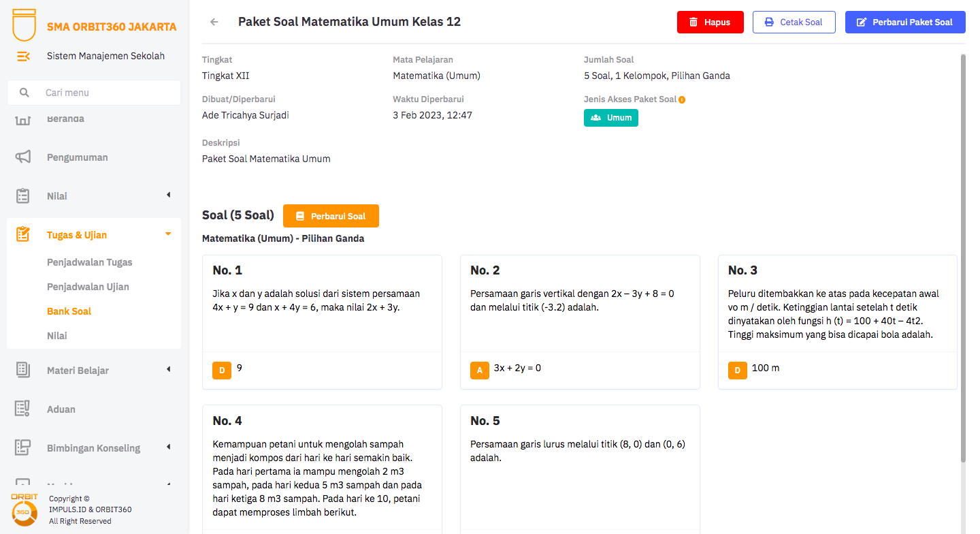Collapse the Tugas & Ujian menu
Viewport: 980px width, 534px height.
pos(168,234)
